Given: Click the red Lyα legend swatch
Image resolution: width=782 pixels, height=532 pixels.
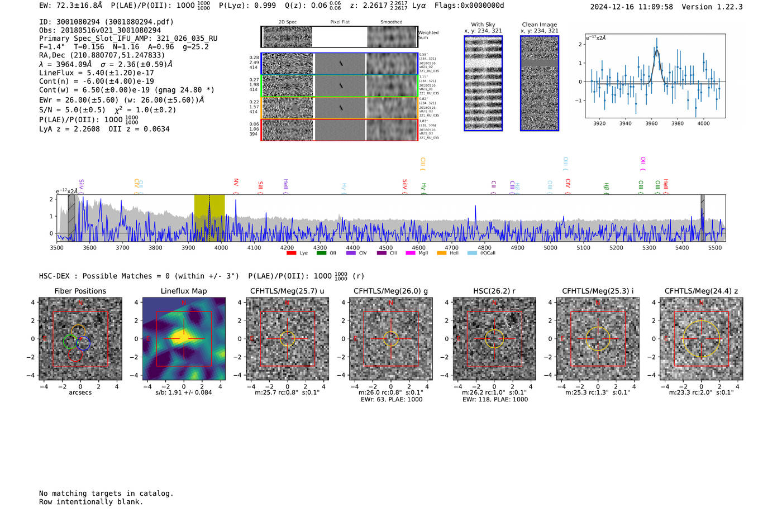Looking at the screenshot, I should 291,253.
